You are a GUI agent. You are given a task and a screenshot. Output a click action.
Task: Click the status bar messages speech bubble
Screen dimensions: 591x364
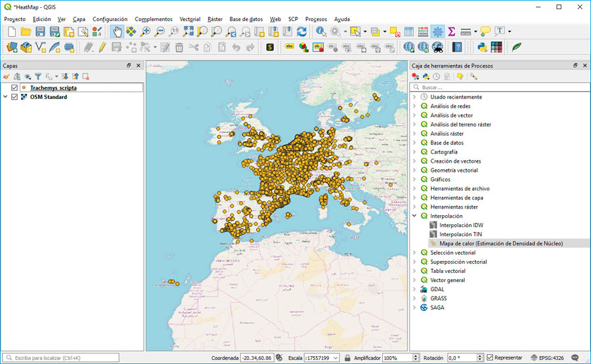[575, 357]
